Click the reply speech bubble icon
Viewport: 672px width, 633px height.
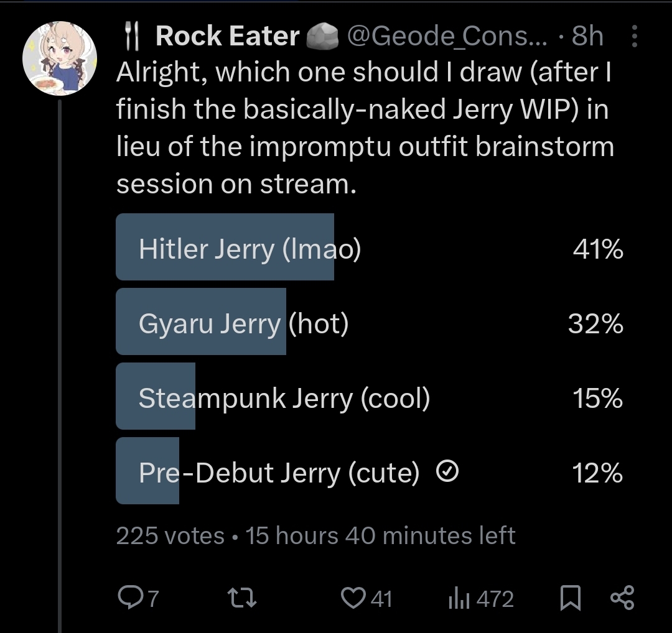coord(129,598)
